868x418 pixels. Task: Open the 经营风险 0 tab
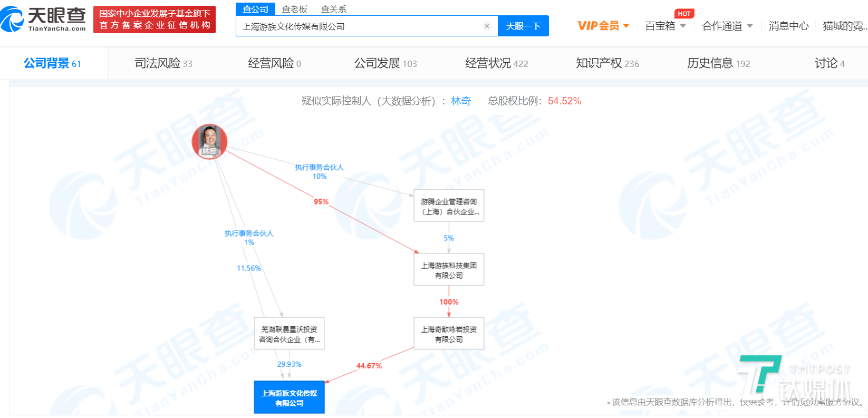tap(274, 63)
